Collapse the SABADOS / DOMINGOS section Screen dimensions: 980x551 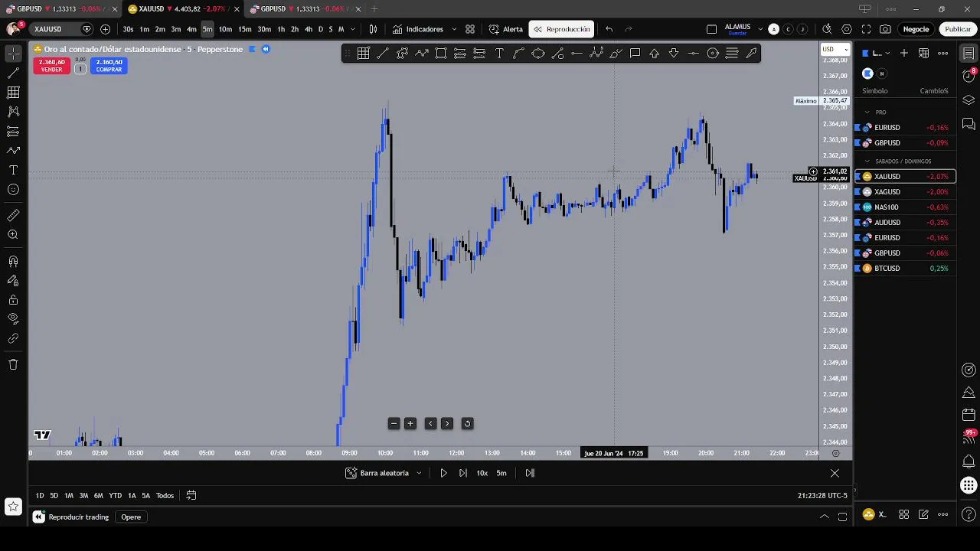pos(867,161)
